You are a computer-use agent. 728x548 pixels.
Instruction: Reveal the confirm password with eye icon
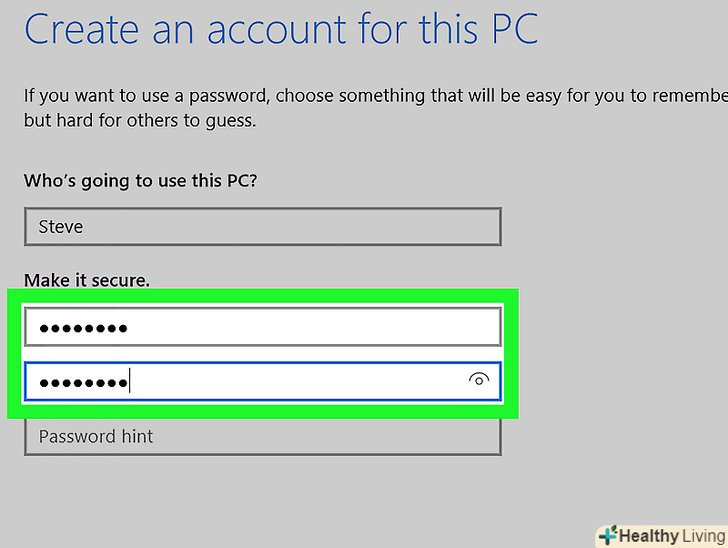pos(479,380)
